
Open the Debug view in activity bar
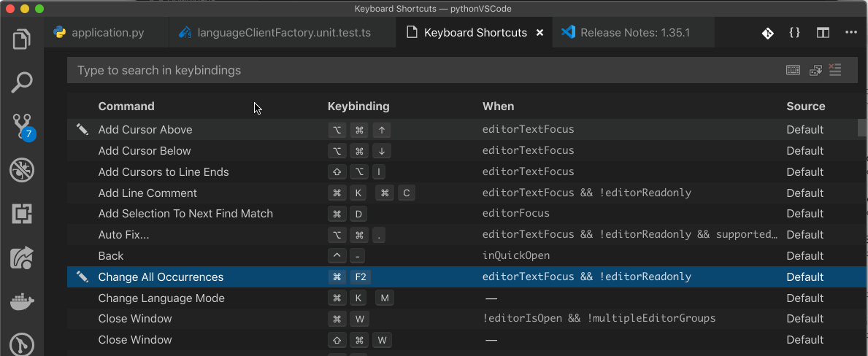click(22, 171)
